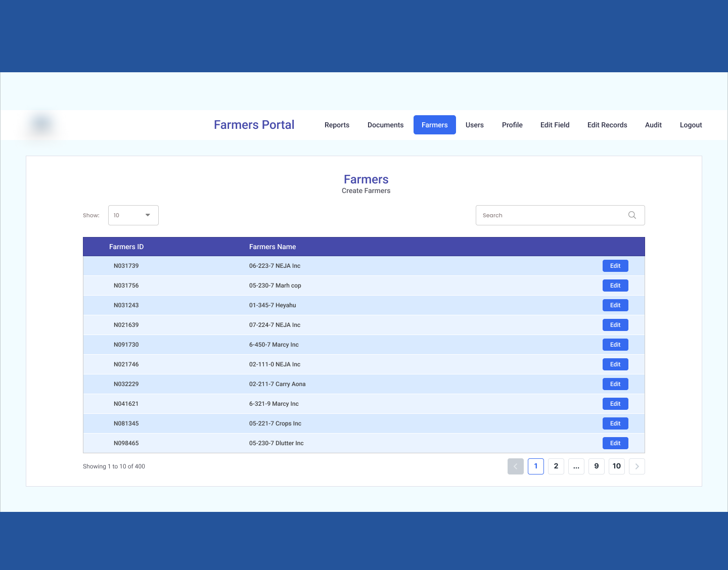The image size is (728, 570).
Task: Click the Create Farmers link
Action: pos(366,191)
